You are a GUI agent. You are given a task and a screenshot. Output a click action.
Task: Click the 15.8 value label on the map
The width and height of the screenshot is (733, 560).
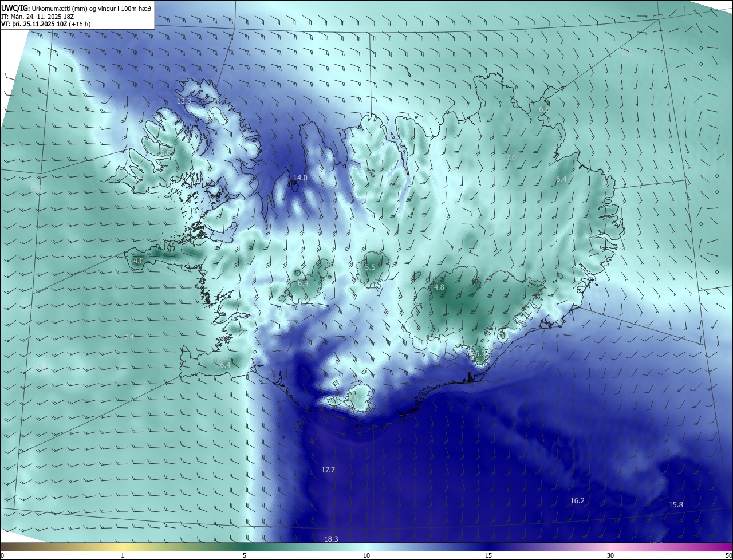coord(676,504)
